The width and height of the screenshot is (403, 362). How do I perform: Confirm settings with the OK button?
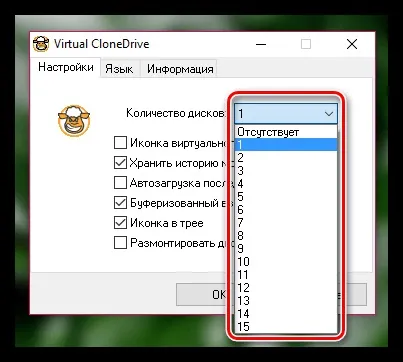tap(204, 294)
